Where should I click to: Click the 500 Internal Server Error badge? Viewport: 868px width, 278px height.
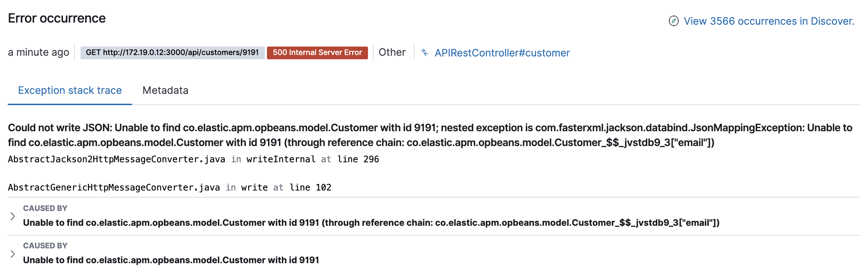pos(317,53)
